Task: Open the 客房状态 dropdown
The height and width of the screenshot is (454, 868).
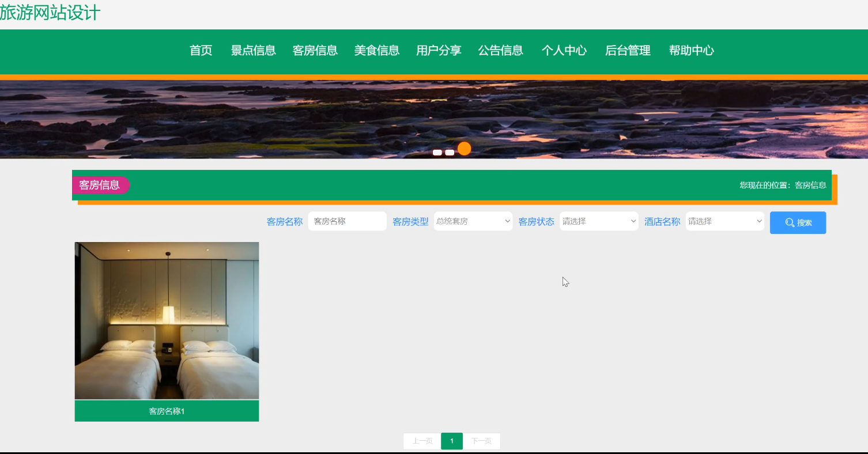Action: pos(599,221)
